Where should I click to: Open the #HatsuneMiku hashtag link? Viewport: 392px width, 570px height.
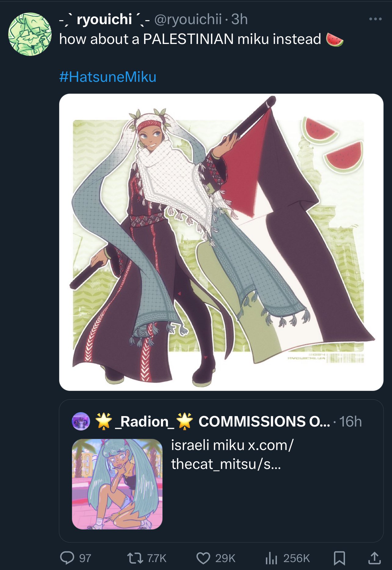[108, 77]
